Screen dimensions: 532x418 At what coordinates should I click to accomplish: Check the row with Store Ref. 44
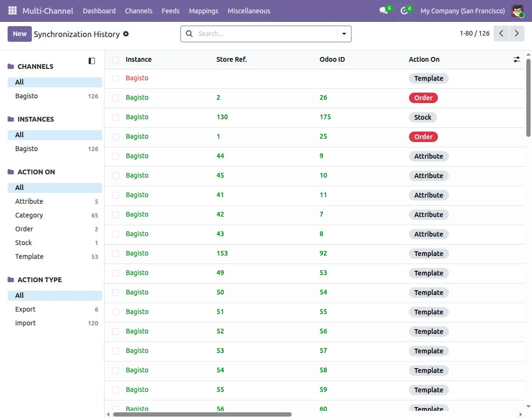[115, 156]
